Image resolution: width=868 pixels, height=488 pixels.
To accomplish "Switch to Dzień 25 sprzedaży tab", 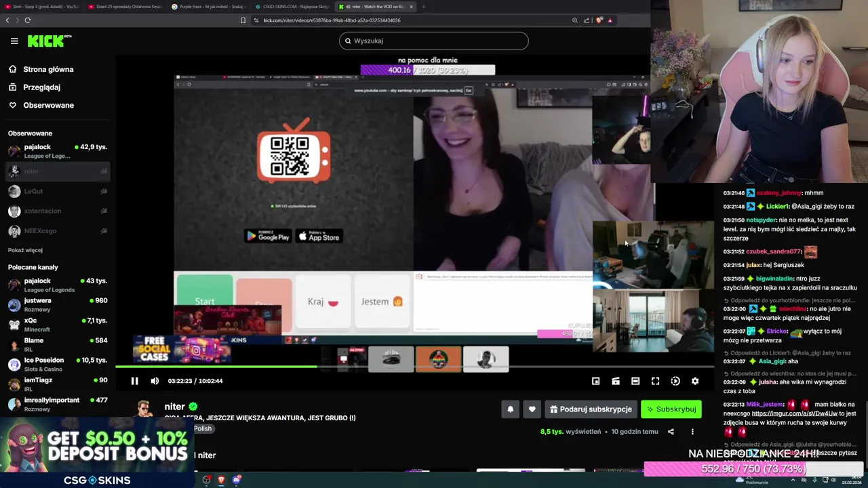I will tap(123, 7).
